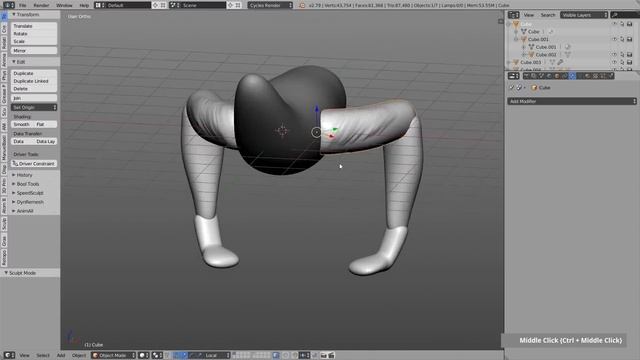Select the Cube.003 object in outliner

pyautogui.click(x=530, y=62)
